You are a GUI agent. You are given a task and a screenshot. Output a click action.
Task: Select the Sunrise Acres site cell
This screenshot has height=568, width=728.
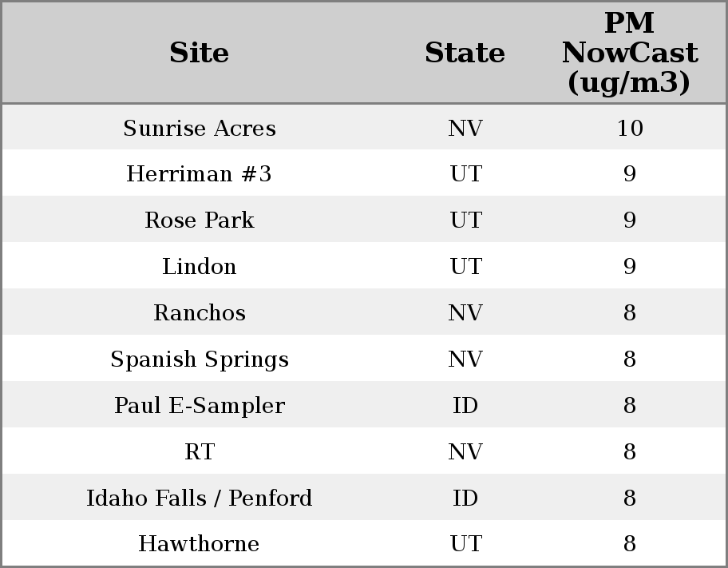[200, 128]
